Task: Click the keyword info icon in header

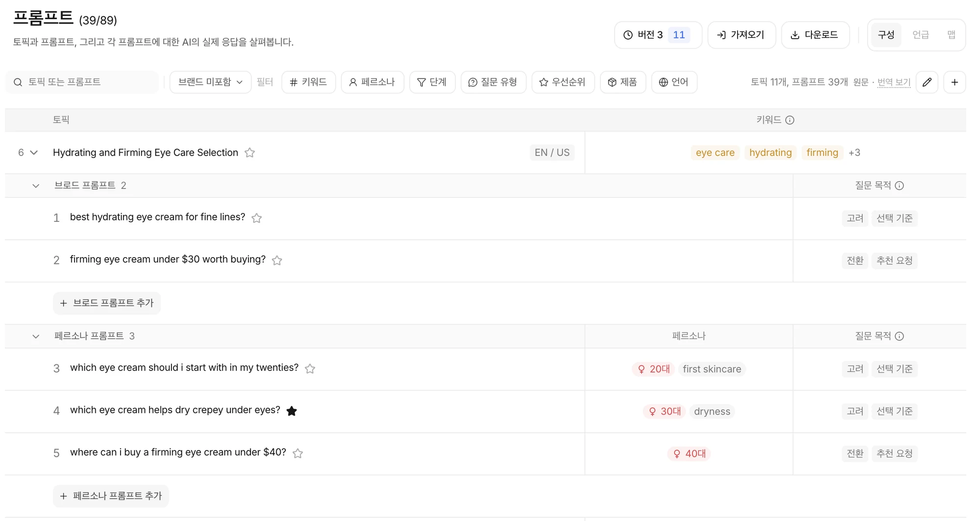Action: (789, 120)
